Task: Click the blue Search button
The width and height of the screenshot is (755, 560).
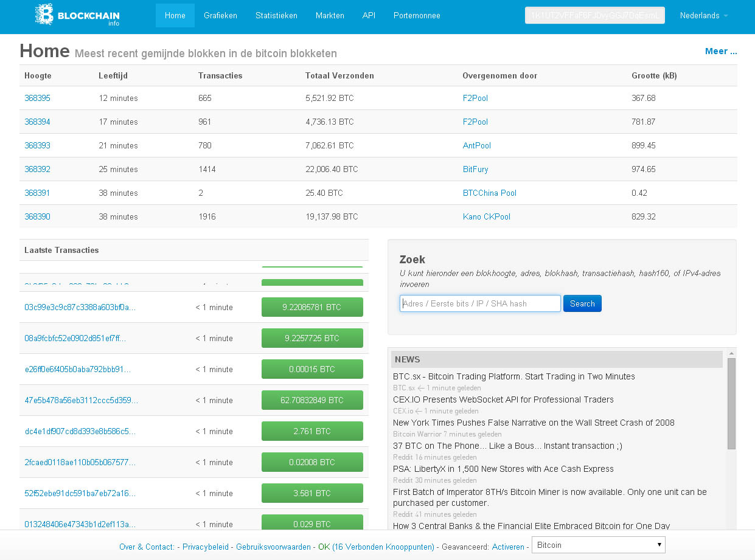Action: coord(582,303)
